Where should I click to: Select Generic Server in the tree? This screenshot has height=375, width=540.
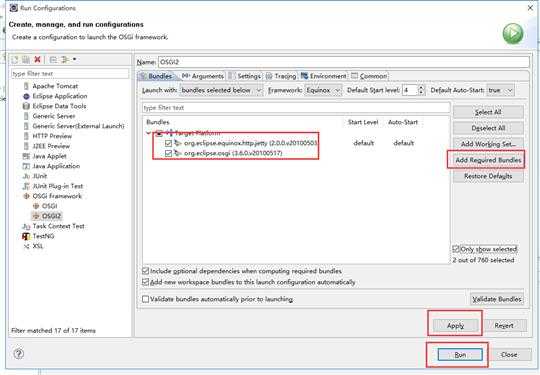[x=49, y=116]
